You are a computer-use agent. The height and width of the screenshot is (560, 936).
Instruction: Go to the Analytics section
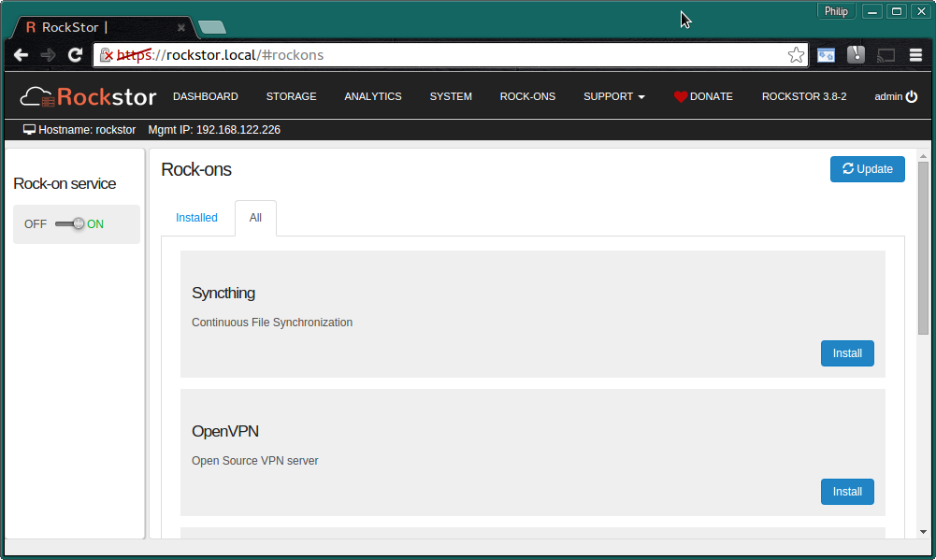(x=373, y=96)
